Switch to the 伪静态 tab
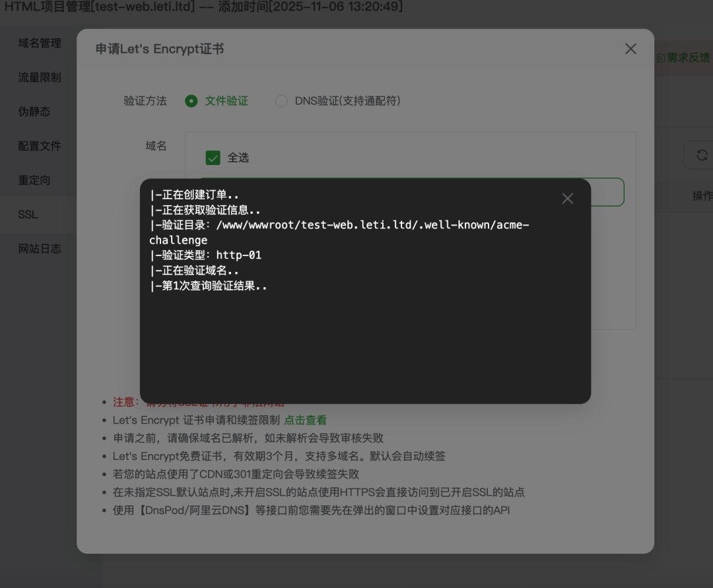713x588 pixels. click(34, 112)
